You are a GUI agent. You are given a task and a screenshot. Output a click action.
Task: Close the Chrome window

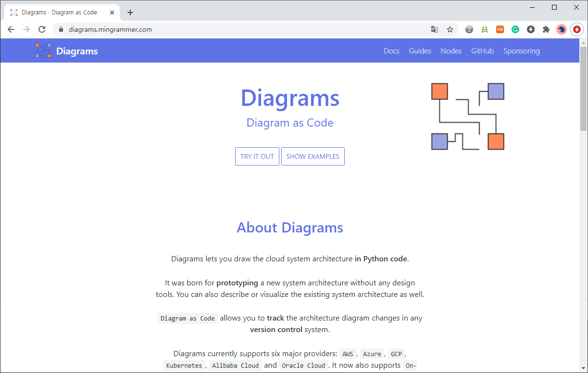click(x=576, y=7)
